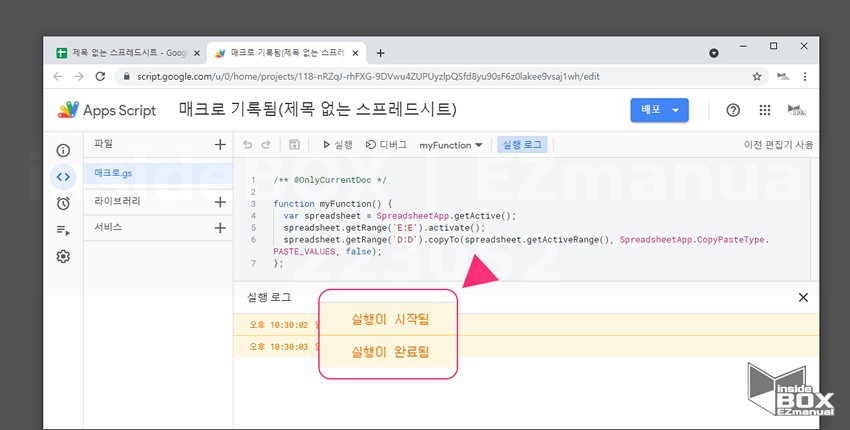Viewport: 850px width, 430px height.
Task: Open Project Settings gear icon
Action: click(63, 256)
